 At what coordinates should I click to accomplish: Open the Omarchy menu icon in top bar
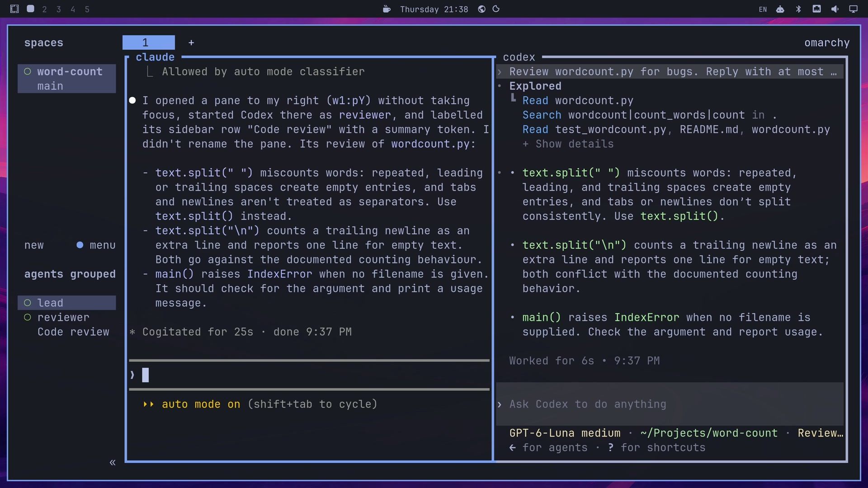pos(14,9)
